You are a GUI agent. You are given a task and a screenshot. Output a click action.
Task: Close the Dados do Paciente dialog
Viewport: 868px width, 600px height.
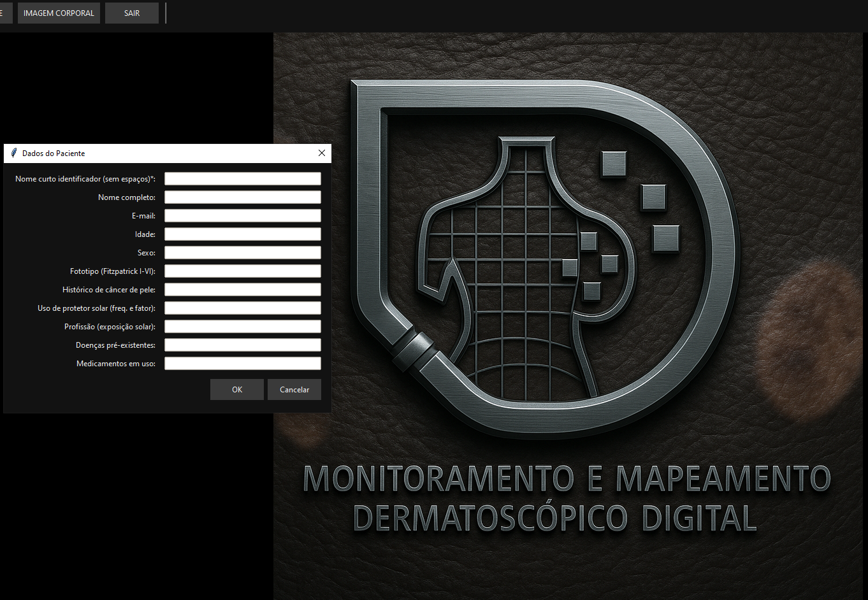coord(322,153)
